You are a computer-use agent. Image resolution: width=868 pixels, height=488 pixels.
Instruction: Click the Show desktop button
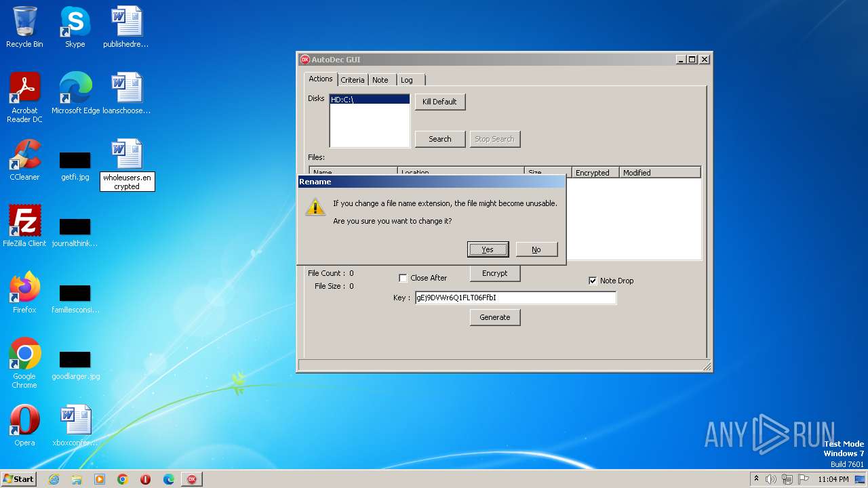pyautogui.click(x=861, y=479)
